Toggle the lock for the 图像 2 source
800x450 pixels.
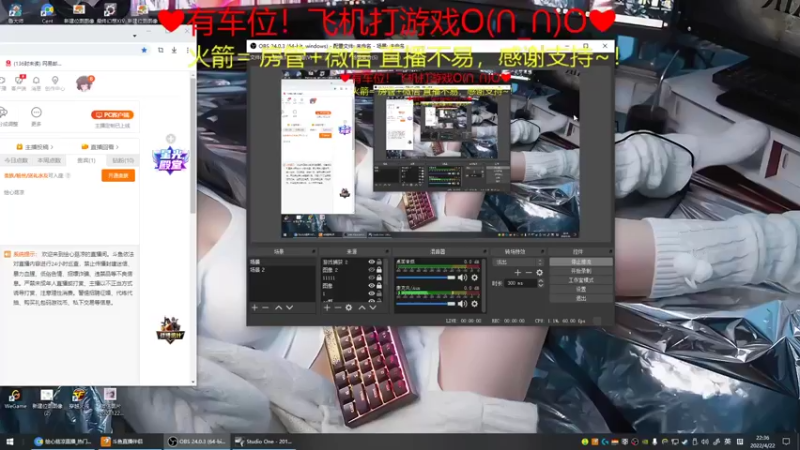(x=379, y=270)
